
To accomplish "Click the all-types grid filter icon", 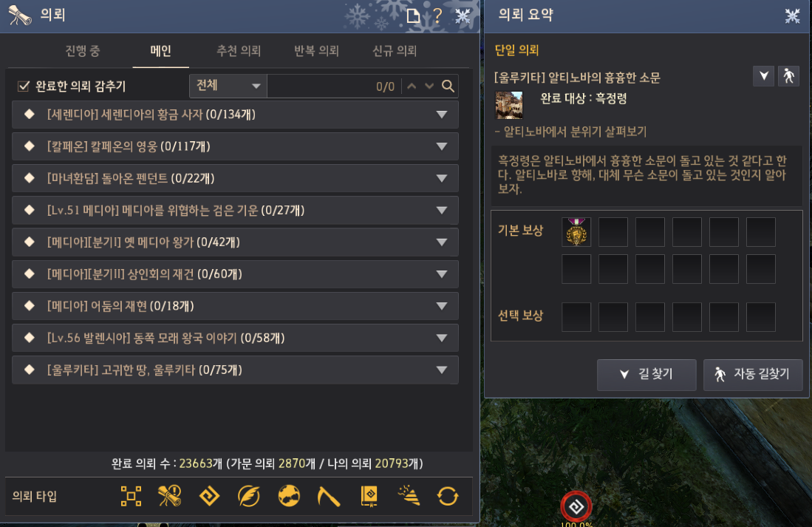I will (131, 496).
